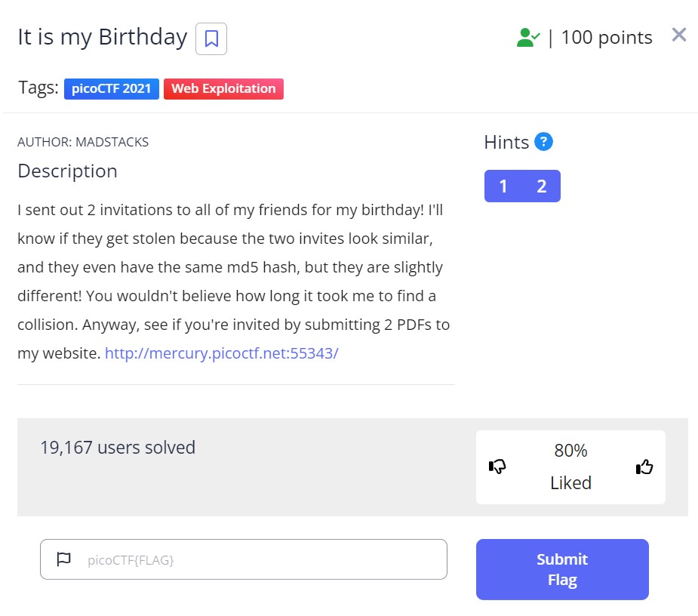Screen dimensions: 698x616
Task: Click the 19,167 users solved text
Action: tap(118, 448)
